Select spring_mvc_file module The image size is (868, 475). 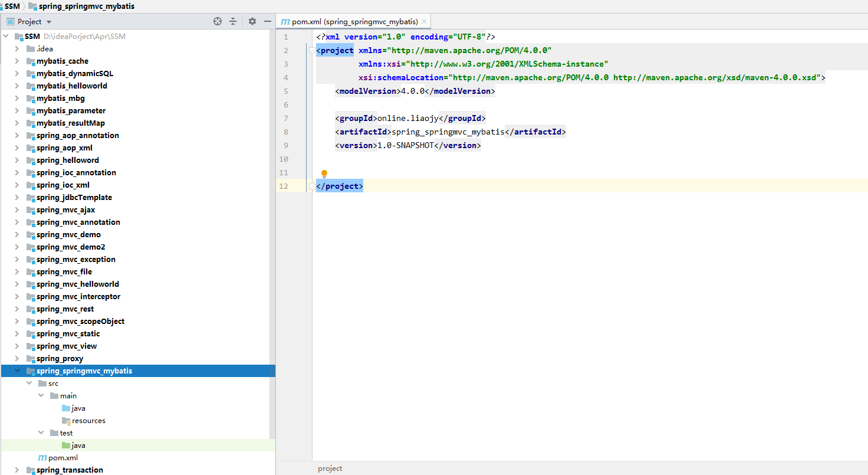pyautogui.click(x=64, y=272)
